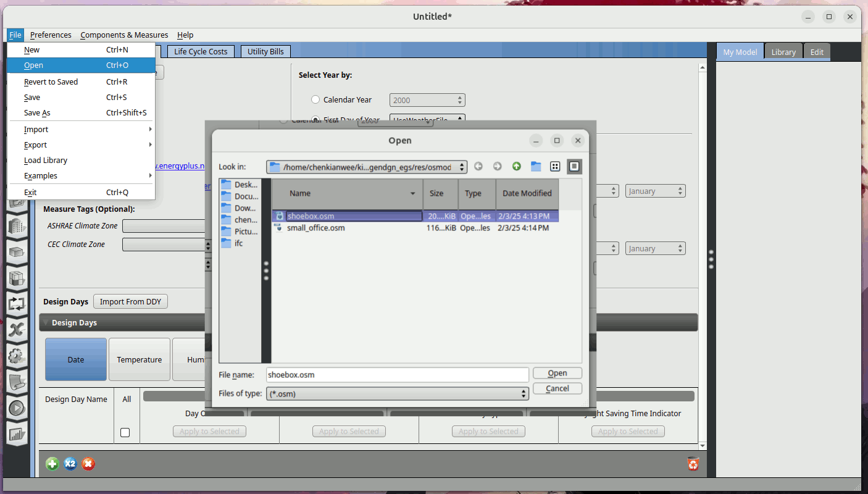868x494 pixels.
Task: Click the Import From DDY button
Action: pyautogui.click(x=130, y=302)
